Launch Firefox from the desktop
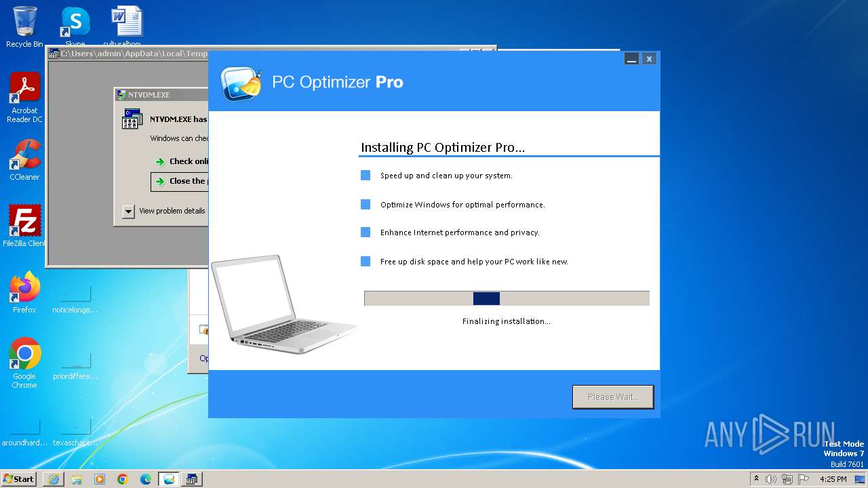The height and width of the screenshot is (488, 868). pos(24,292)
